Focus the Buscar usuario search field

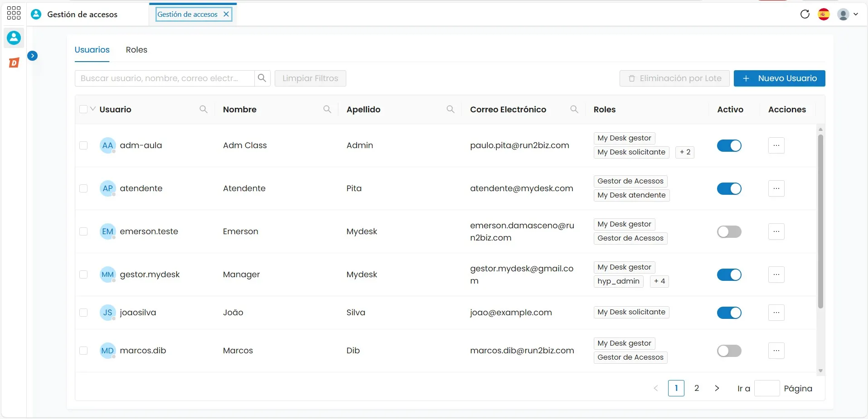165,78
